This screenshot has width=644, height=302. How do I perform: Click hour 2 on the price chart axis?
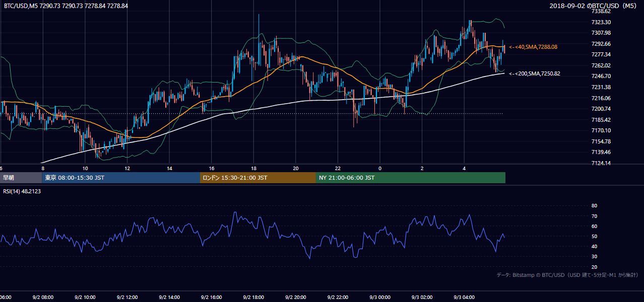pyautogui.click(x=422, y=169)
